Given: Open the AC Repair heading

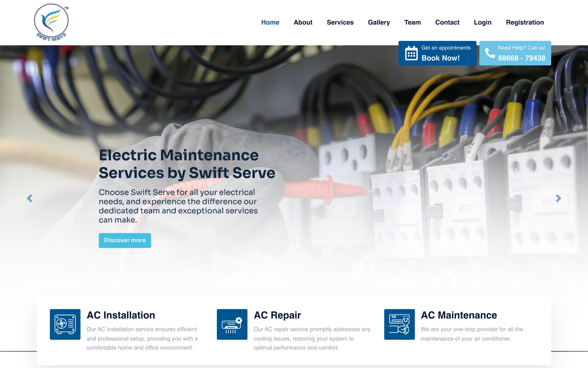Looking at the screenshot, I should point(277,315).
